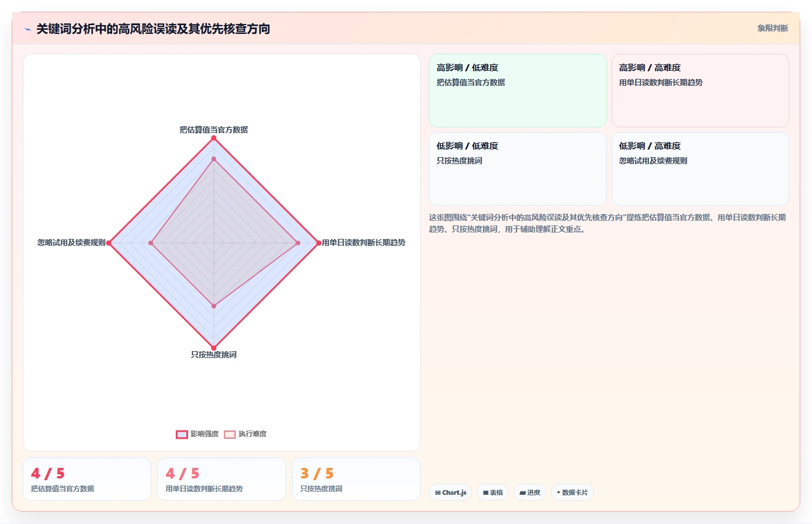The width and height of the screenshot is (812, 524).
Task: Toggle the 影响强度 legend swatch
Action: [x=182, y=434]
